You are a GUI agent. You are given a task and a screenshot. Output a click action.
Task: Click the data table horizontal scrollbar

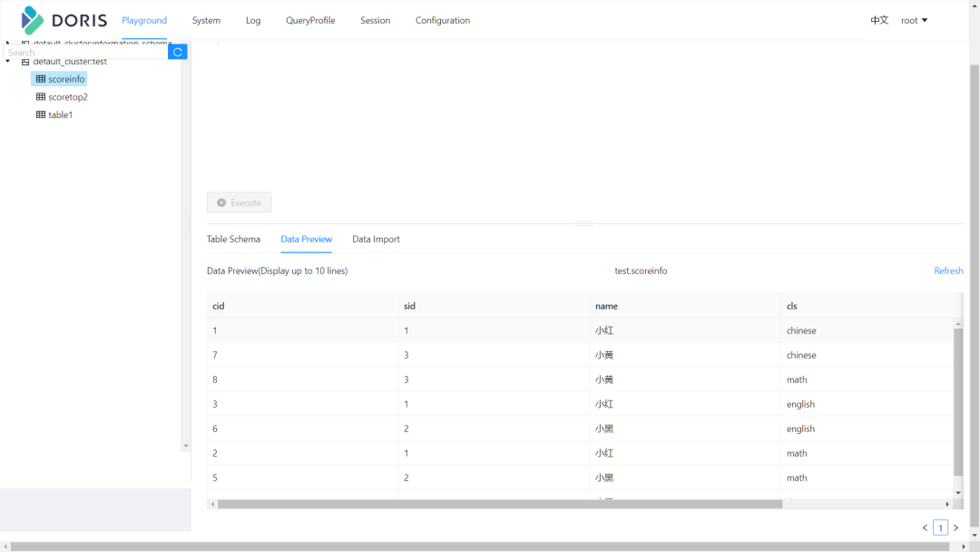(500, 504)
